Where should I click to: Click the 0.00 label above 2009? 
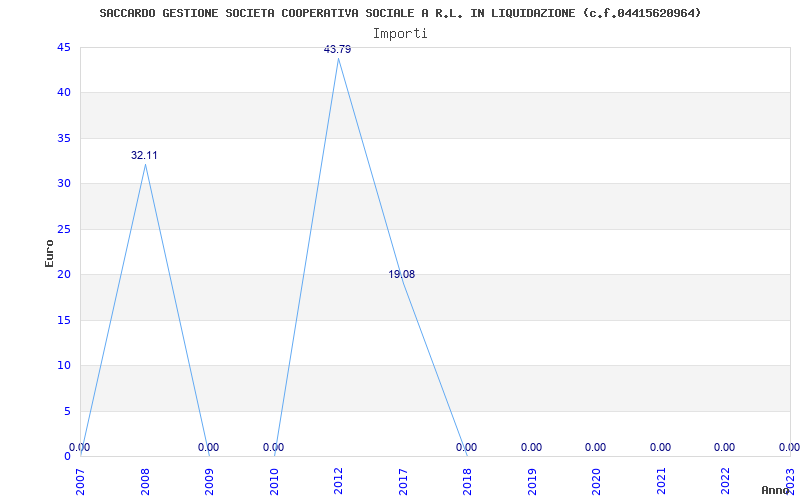pyautogui.click(x=208, y=447)
